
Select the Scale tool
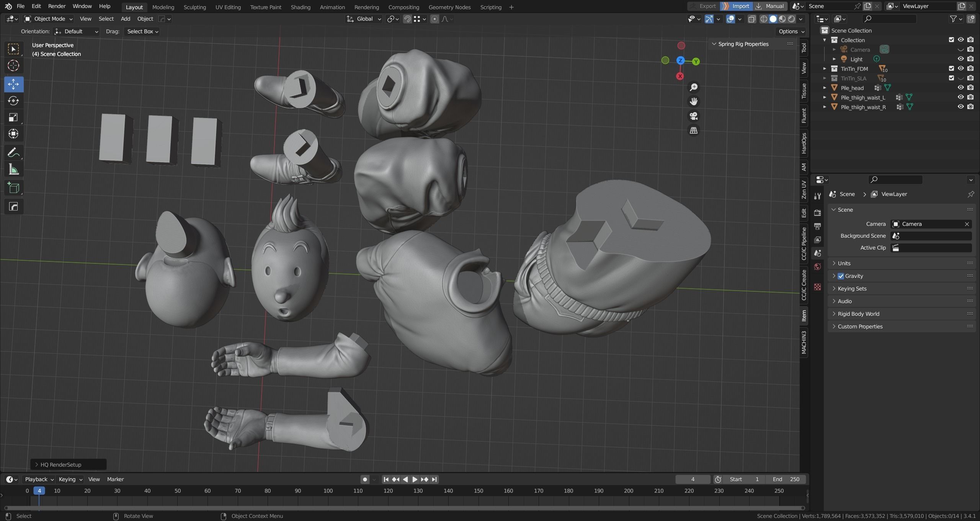click(13, 117)
